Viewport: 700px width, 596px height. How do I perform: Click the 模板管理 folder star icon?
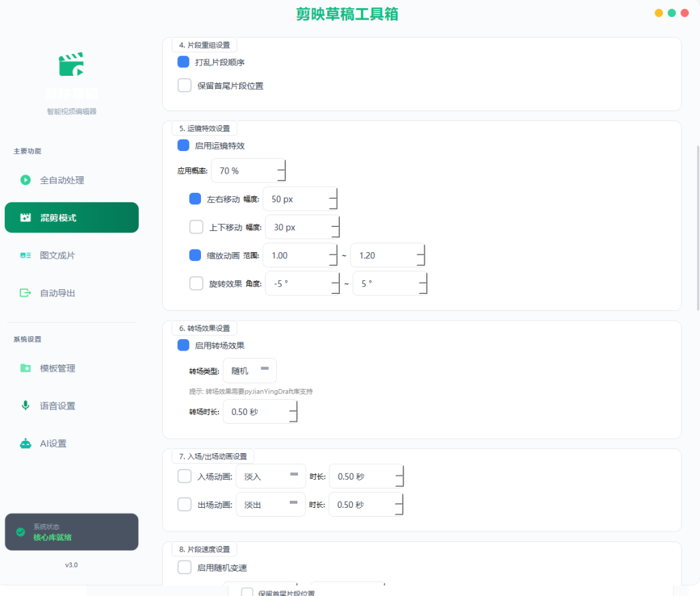point(25,368)
